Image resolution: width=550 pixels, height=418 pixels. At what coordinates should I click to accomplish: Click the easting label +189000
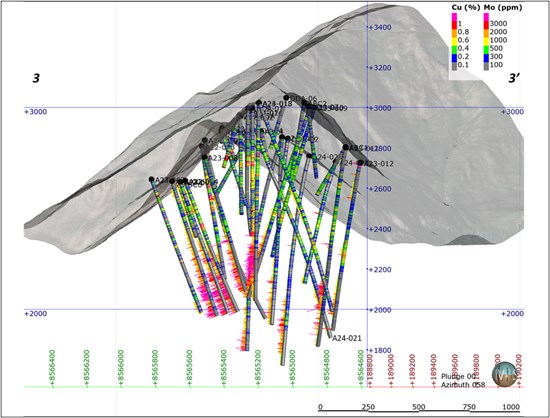[391, 370]
